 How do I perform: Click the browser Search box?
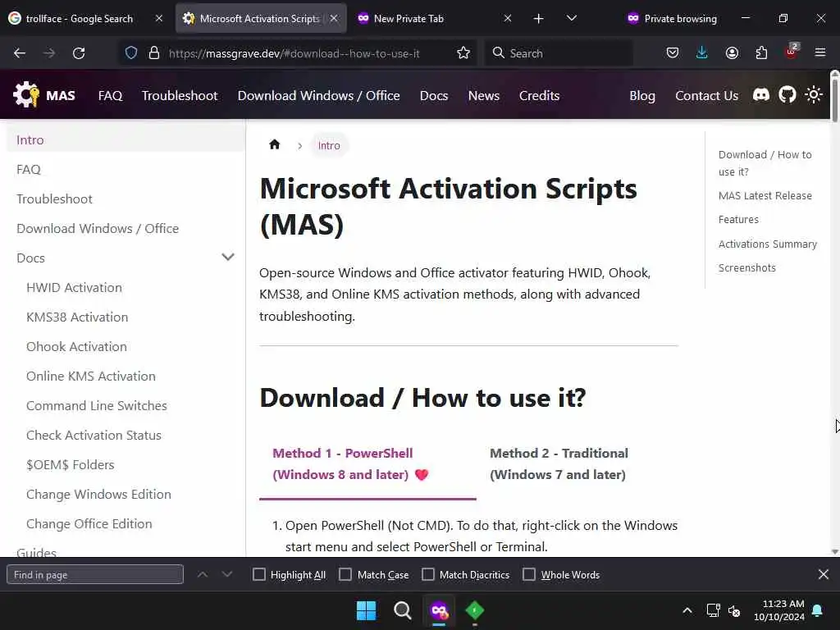click(559, 53)
